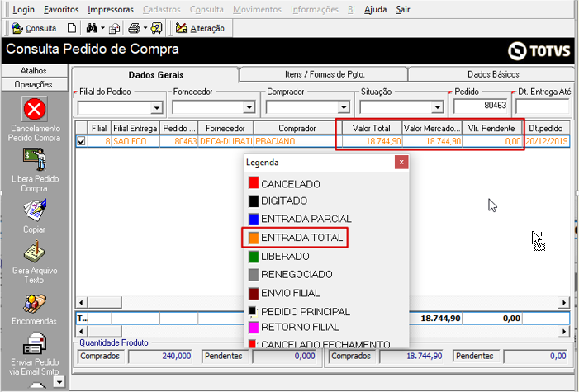The image size is (579, 392).
Task: Click the gray RENEGOCIADO swatch
Action: [254, 275]
